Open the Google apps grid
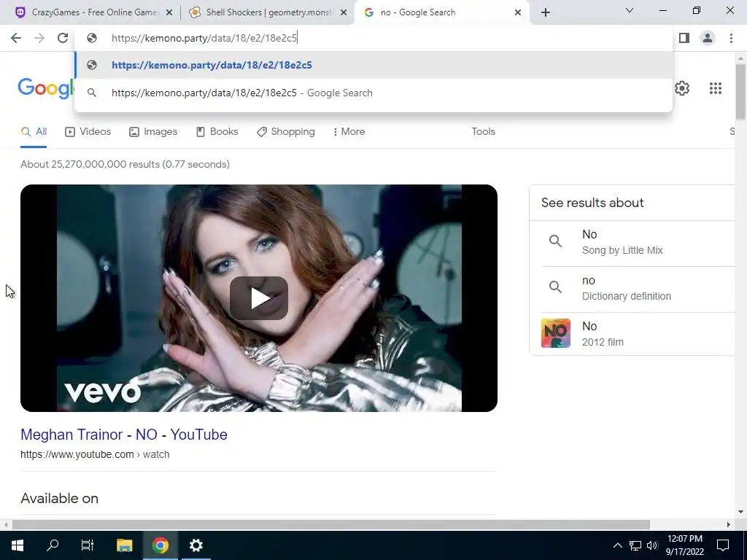747x560 pixels. click(715, 88)
